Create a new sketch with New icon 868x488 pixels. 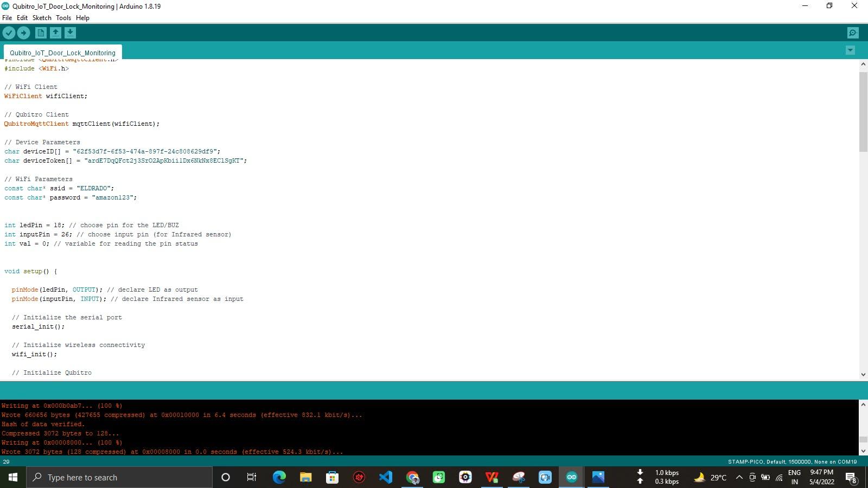[41, 33]
